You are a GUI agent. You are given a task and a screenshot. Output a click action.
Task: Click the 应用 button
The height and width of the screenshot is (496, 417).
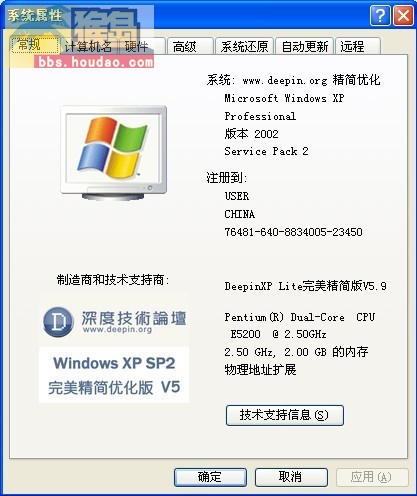click(x=372, y=477)
